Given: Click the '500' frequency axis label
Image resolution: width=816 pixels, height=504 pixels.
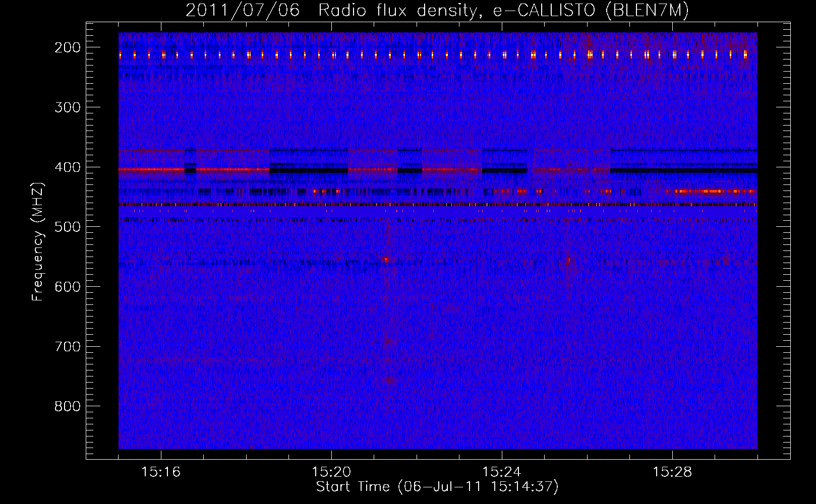Looking at the screenshot, I should point(67,227).
